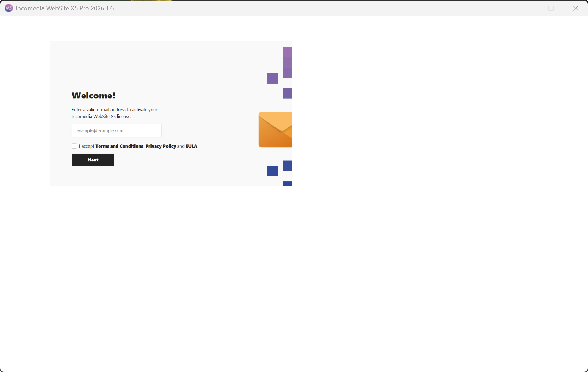This screenshot has height=372, width=588.
Task: Open the EULA link
Action: coord(191,146)
